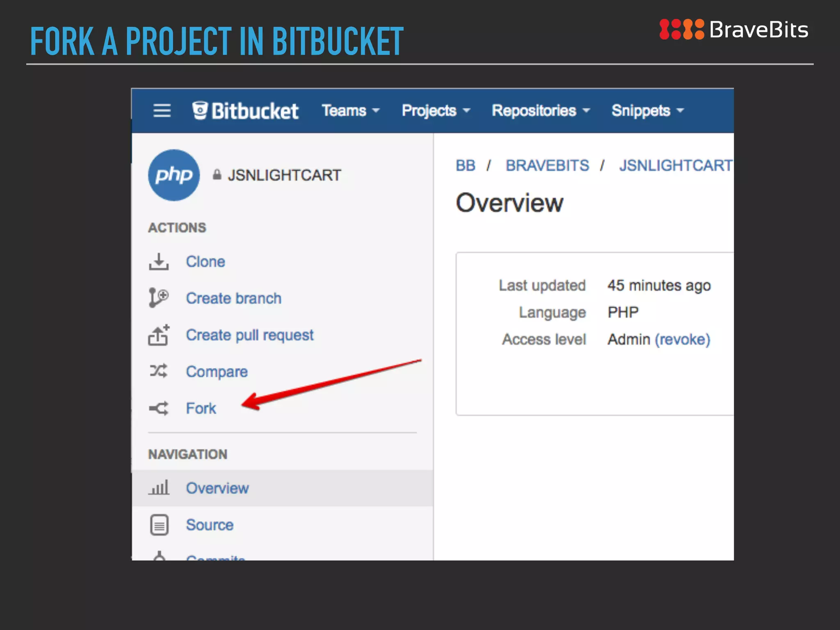
Task: Click the PHP repository avatar
Action: (174, 175)
